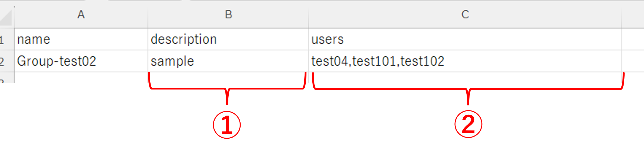Click the red circled number 1 annotation
Viewport: 644px width, 162px height.
tap(227, 125)
